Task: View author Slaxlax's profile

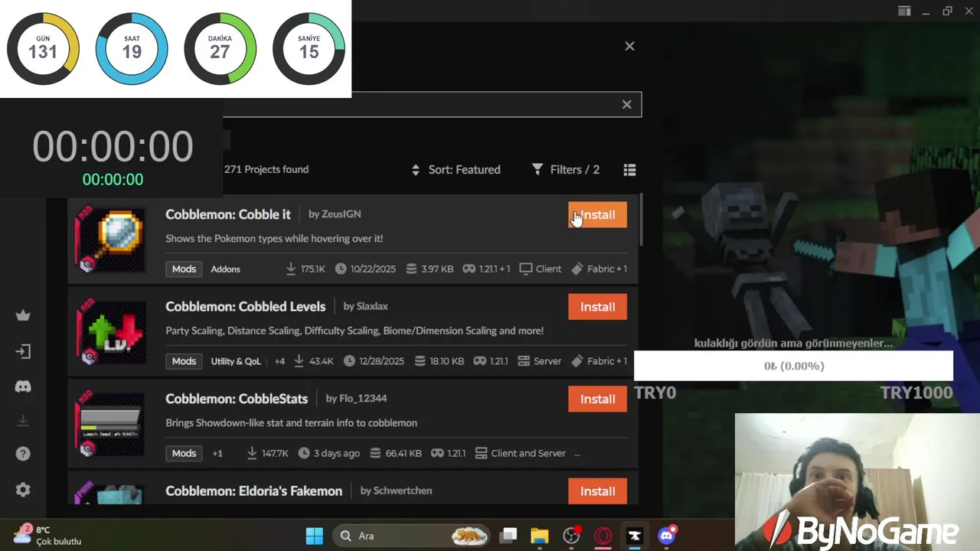Action: (x=366, y=306)
